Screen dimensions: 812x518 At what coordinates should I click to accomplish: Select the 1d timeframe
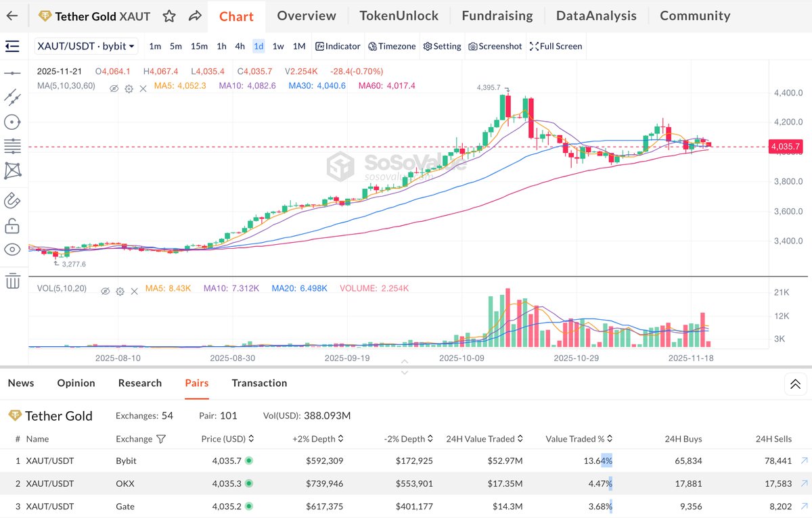(x=258, y=46)
